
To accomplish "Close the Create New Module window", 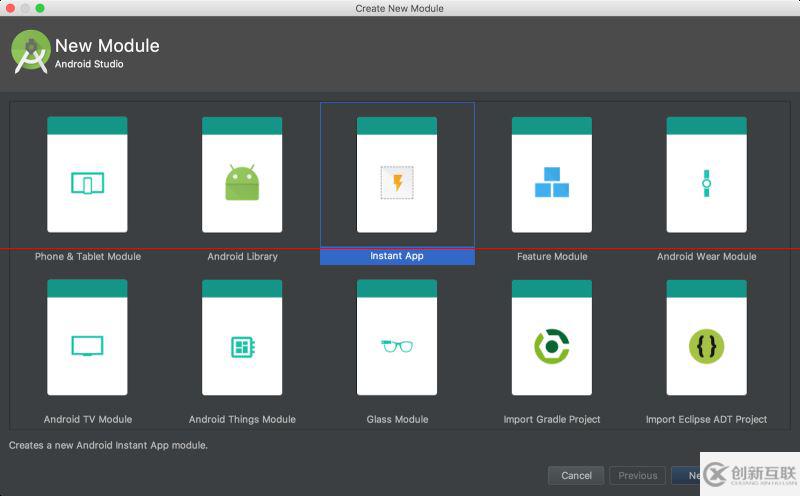I will [x=8, y=8].
